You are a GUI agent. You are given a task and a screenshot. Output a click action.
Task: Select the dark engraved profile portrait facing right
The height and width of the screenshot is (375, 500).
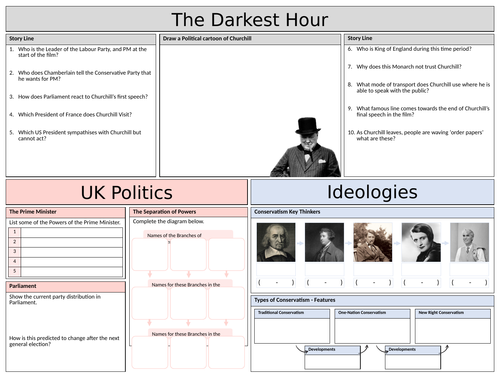[324, 242]
